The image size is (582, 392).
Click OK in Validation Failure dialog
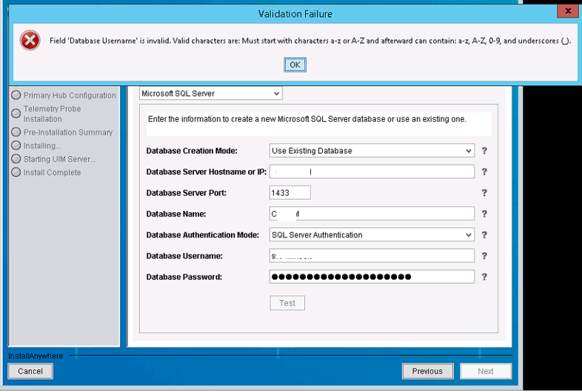pyautogui.click(x=295, y=65)
